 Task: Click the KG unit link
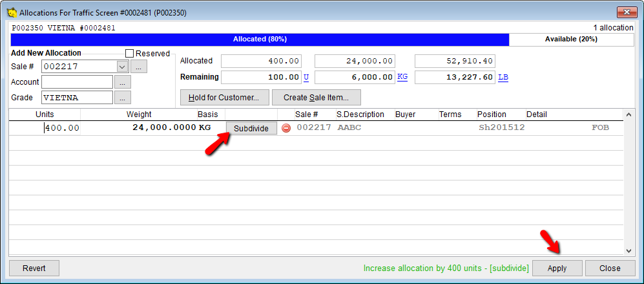[402, 77]
